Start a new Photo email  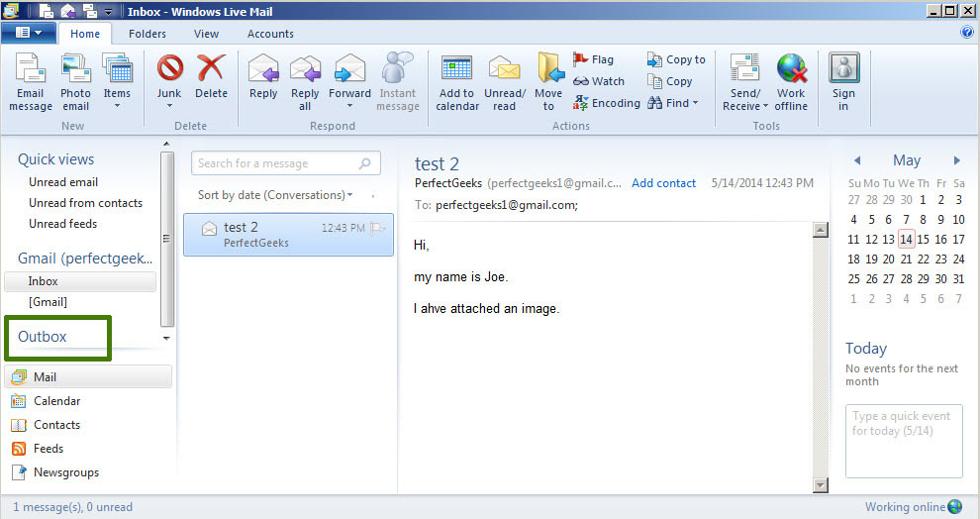(x=75, y=82)
